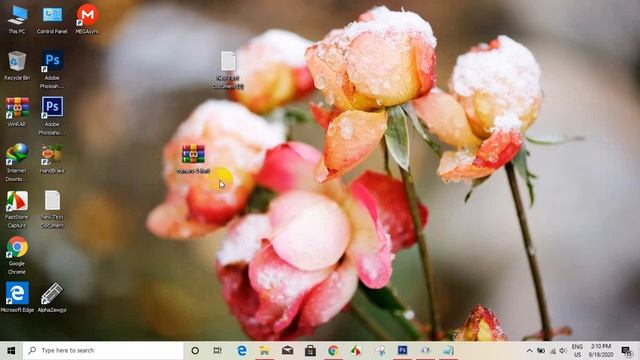Open File Explorer from the taskbar
This screenshot has height=360, width=640.
click(x=264, y=350)
